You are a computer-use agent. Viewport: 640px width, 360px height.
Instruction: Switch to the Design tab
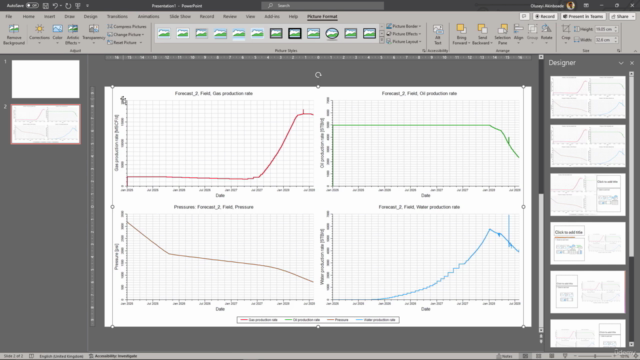pyautogui.click(x=91, y=16)
